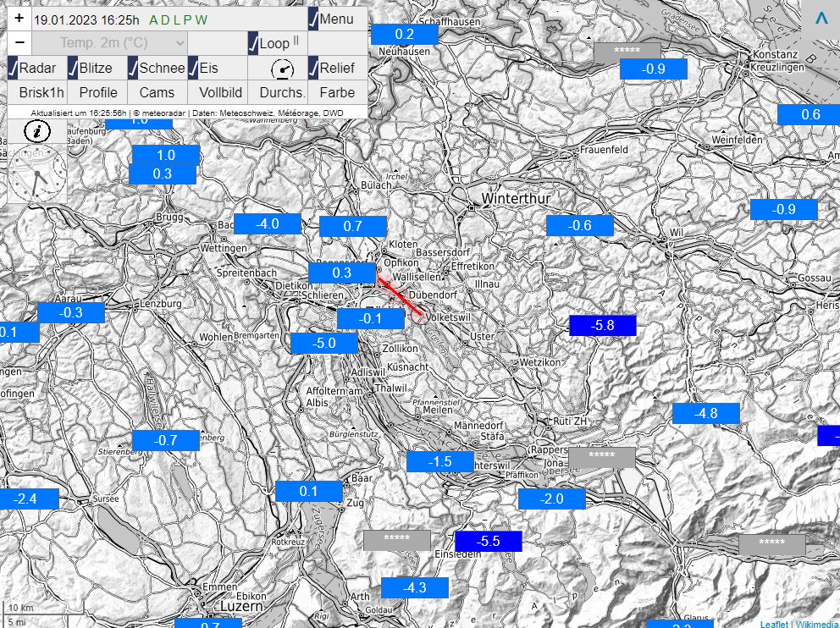This screenshot has width=840, height=628.
Task: Select the 0.7 label near Kloten
Action: click(x=353, y=227)
